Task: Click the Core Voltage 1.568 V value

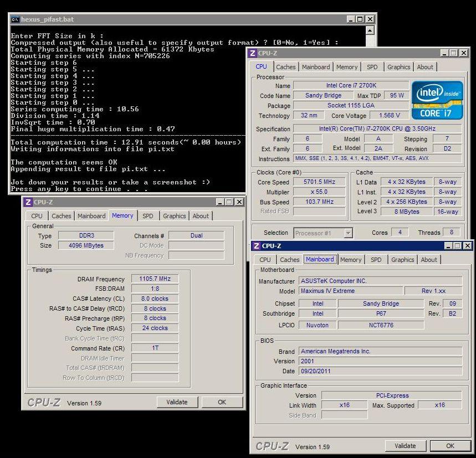Action: [389, 116]
